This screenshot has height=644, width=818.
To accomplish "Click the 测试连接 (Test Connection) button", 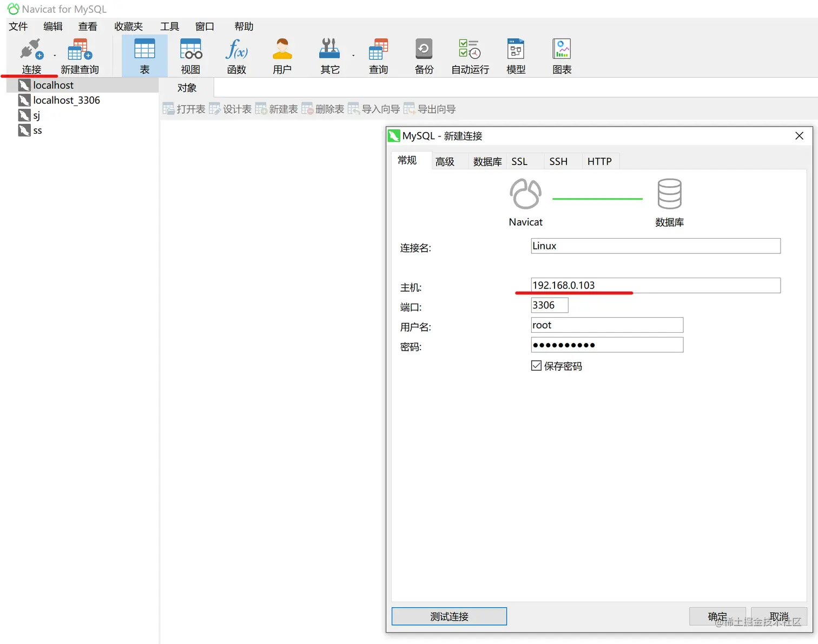I will tap(449, 616).
